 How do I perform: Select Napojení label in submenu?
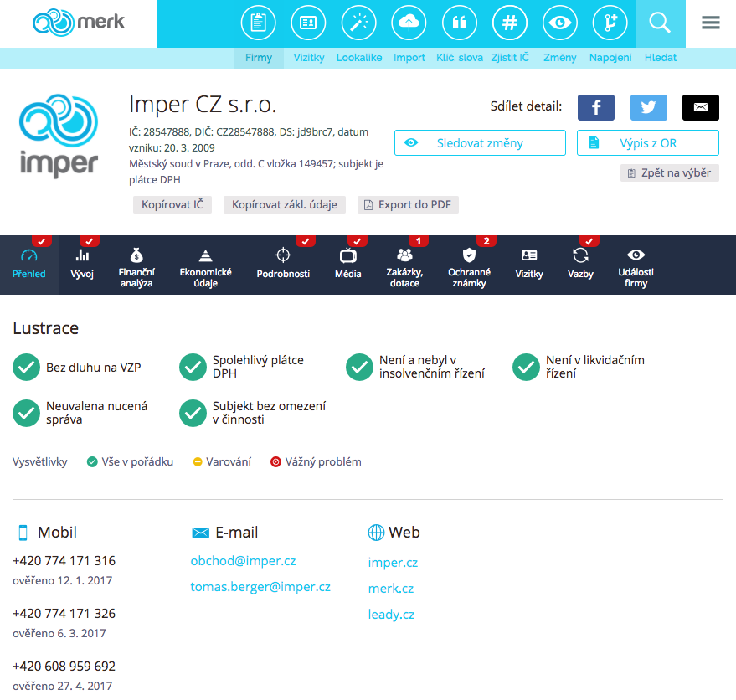click(610, 58)
